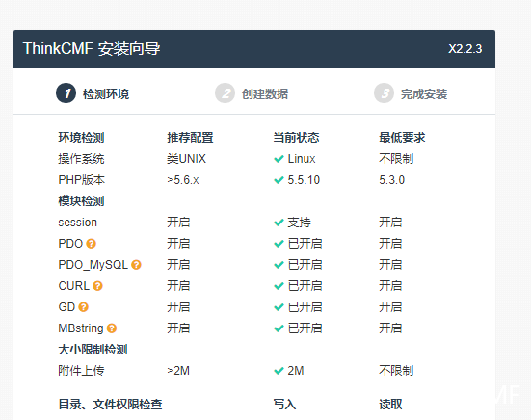This screenshot has width=531, height=420.
Task: Click the green checkmark beside Linux
Action: 279,159
